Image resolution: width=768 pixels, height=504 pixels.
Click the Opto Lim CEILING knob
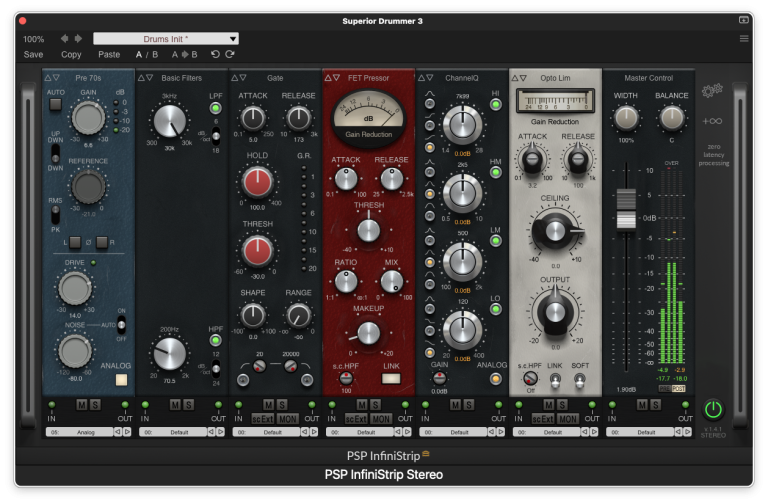(x=555, y=230)
